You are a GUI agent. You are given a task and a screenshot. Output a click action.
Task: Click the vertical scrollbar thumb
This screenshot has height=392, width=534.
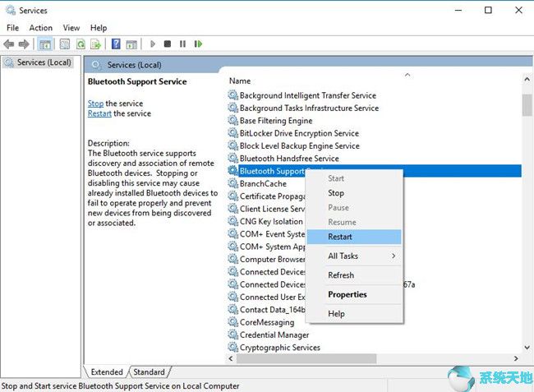click(x=527, y=105)
